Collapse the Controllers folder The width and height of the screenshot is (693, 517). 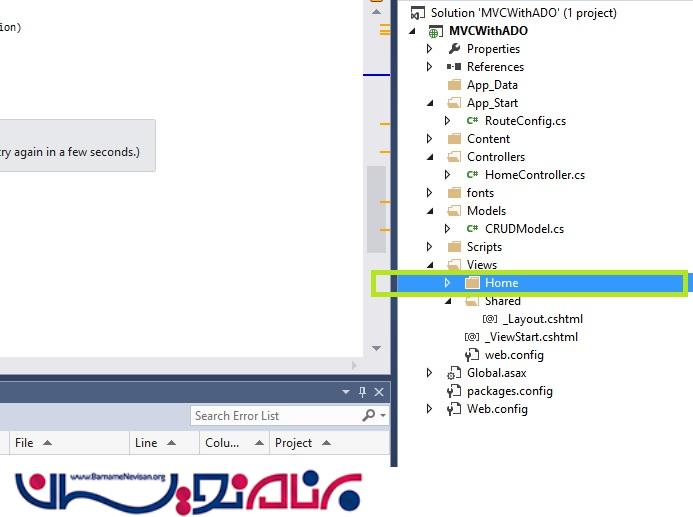click(430, 157)
